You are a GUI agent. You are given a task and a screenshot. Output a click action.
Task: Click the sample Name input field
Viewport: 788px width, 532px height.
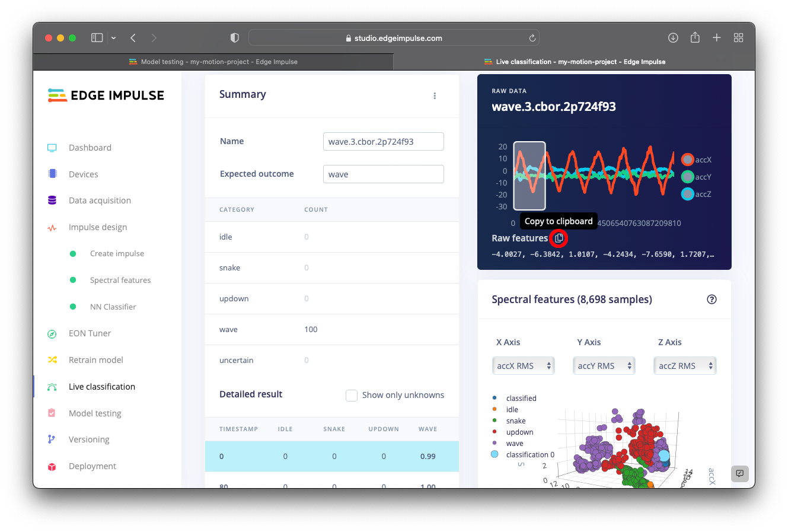(383, 142)
